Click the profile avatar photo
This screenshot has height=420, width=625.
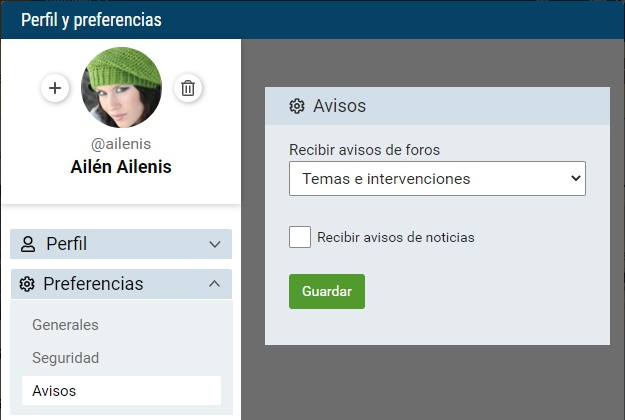point(121,87)
